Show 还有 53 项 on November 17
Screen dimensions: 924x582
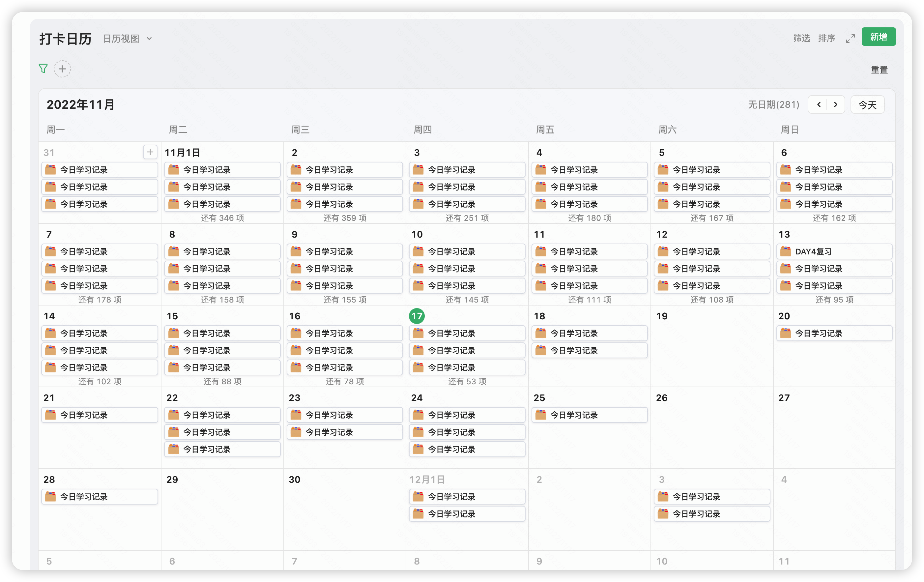tap(467, 381)
